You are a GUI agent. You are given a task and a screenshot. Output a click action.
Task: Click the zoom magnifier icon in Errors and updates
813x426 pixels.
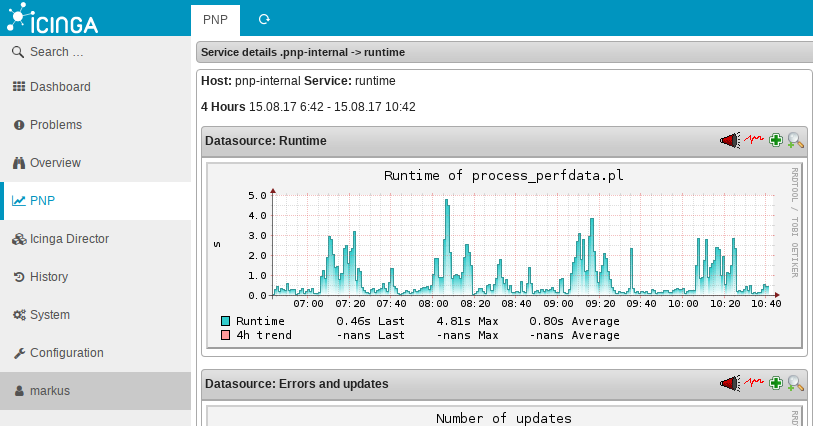795,383
